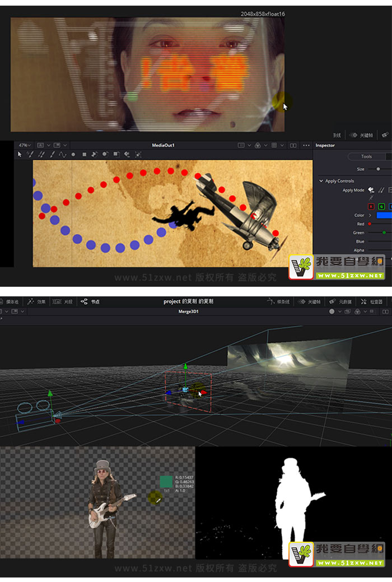Viewport: 392px width, 582px height.
Task: Click 'project 的复制 的复制' project title
Action: pos(188,301)
